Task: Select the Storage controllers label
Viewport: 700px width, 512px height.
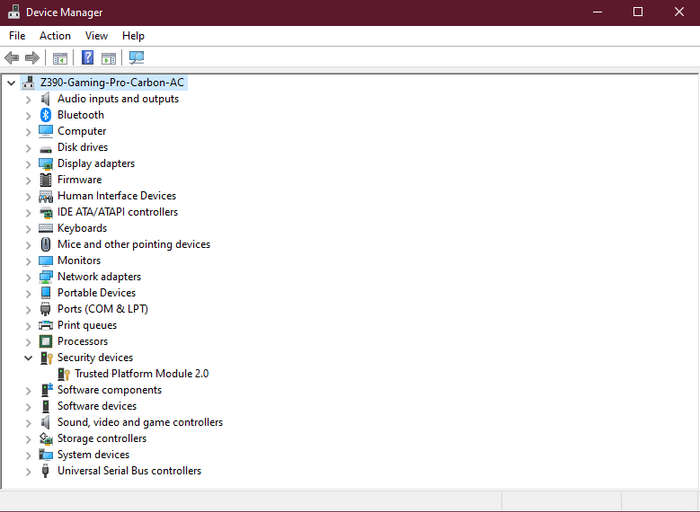Action: pyautogui.click(x=102, y=438)
